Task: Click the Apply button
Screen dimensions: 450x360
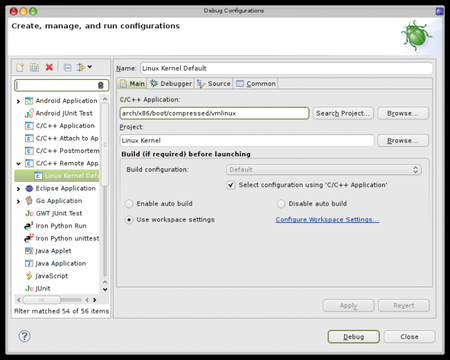Action: click(x=349, y=306)
